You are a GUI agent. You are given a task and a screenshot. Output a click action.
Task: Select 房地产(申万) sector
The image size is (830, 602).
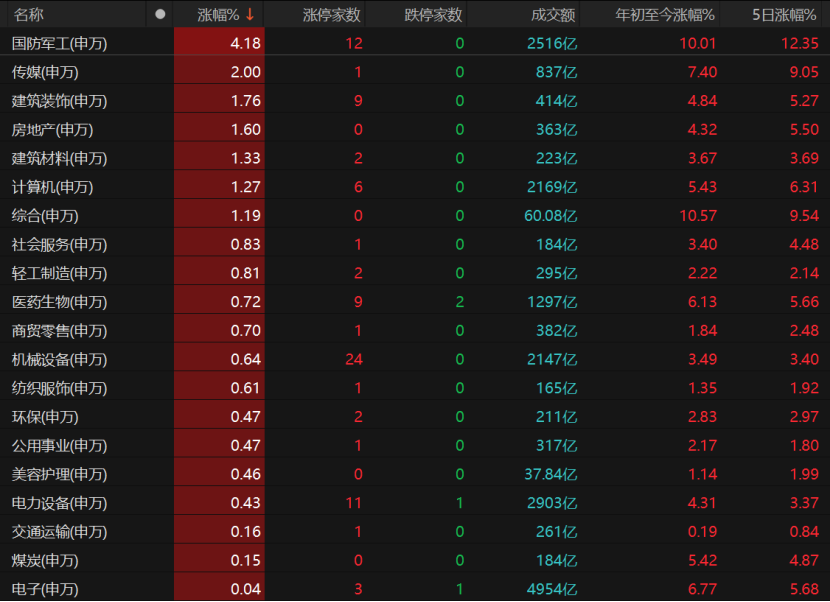pos(52,130)
